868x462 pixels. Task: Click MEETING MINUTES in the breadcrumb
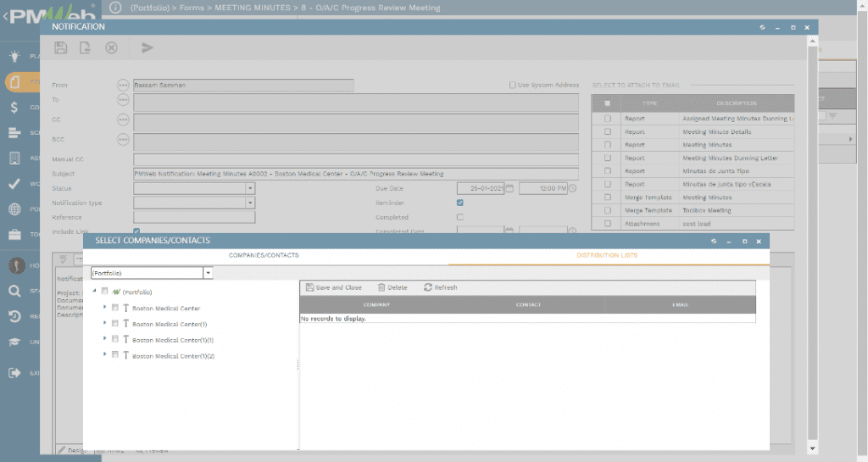253,8
